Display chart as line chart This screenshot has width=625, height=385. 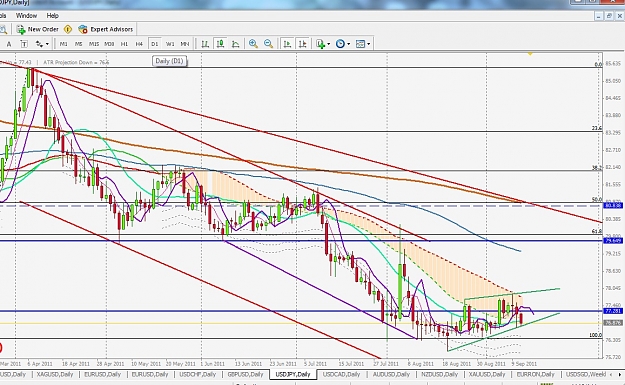[236, 44]
